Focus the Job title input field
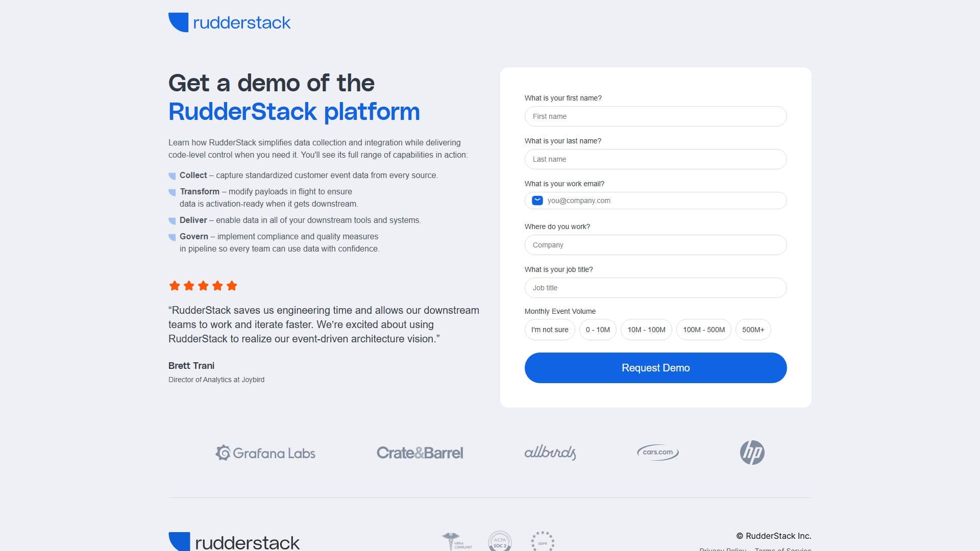 click(x=655, y=288)
